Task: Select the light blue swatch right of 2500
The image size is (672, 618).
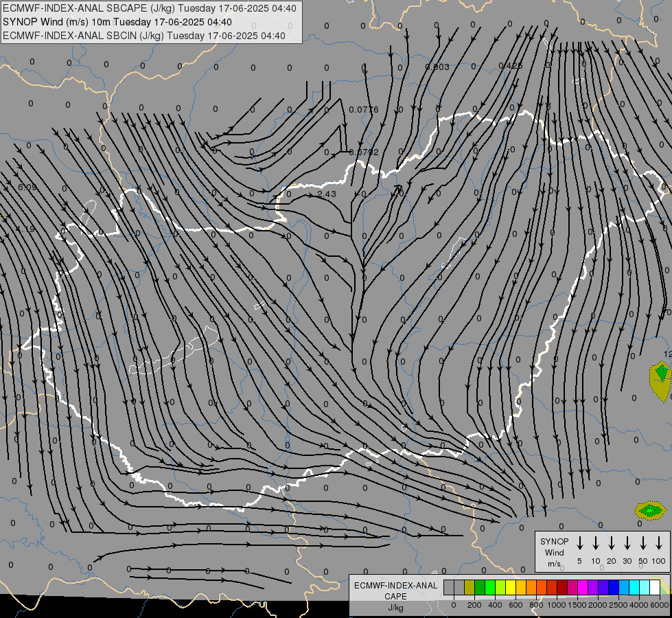Action: point(625,587)
